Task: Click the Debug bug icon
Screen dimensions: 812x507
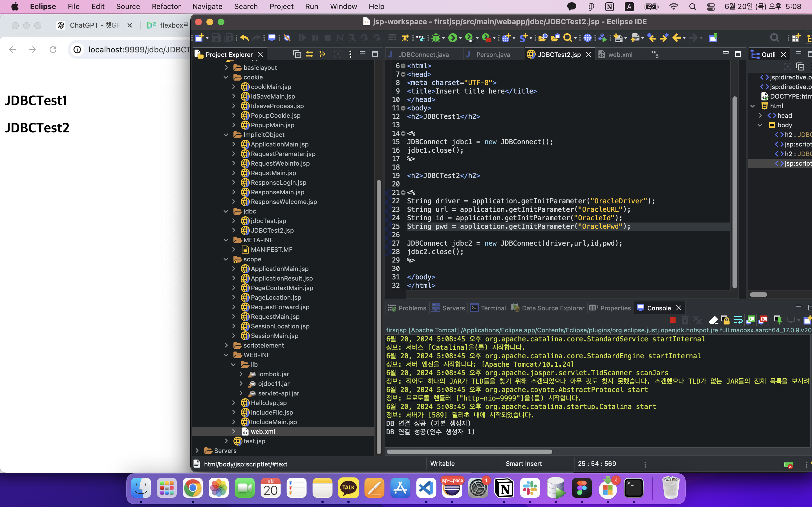Action: 436,38
